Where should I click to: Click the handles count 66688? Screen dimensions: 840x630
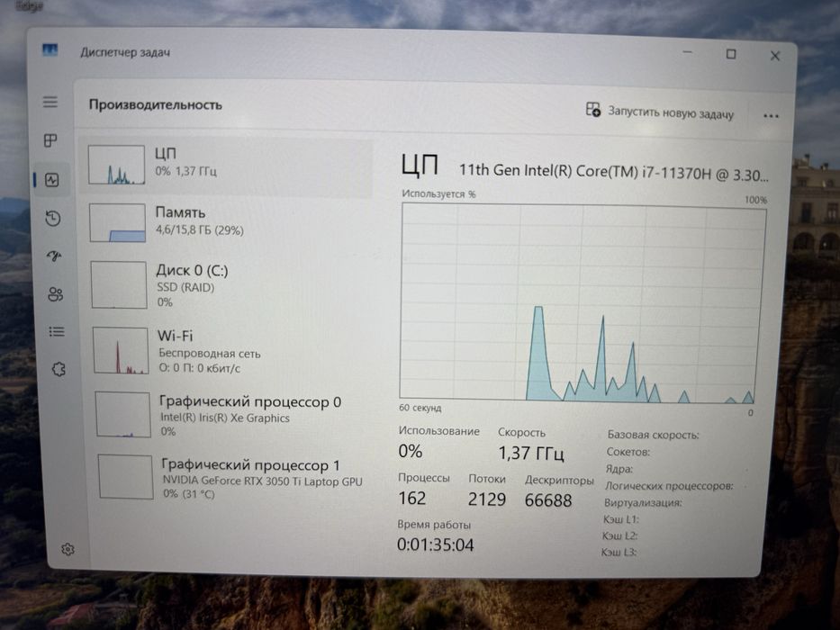548,500
